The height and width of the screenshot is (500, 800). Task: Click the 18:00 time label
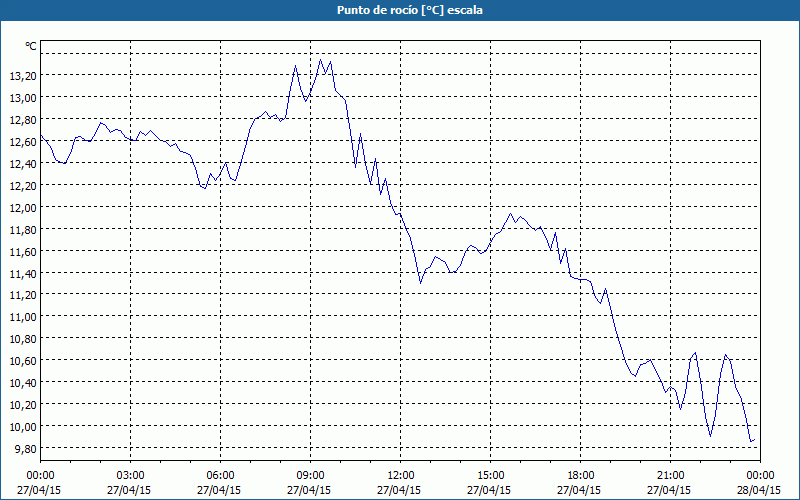[x=581, y=476]
